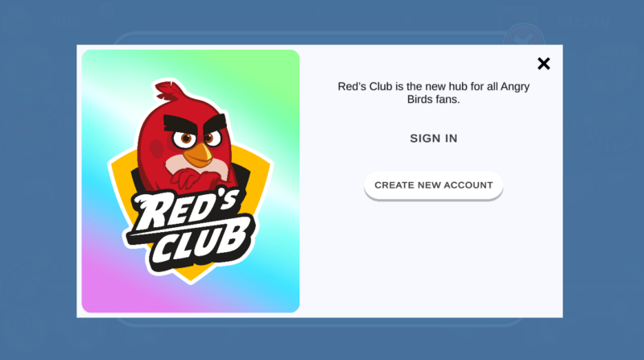644x360 pixels.
Task: Close the Red's Club dialog with X
Action: (543, 64)
